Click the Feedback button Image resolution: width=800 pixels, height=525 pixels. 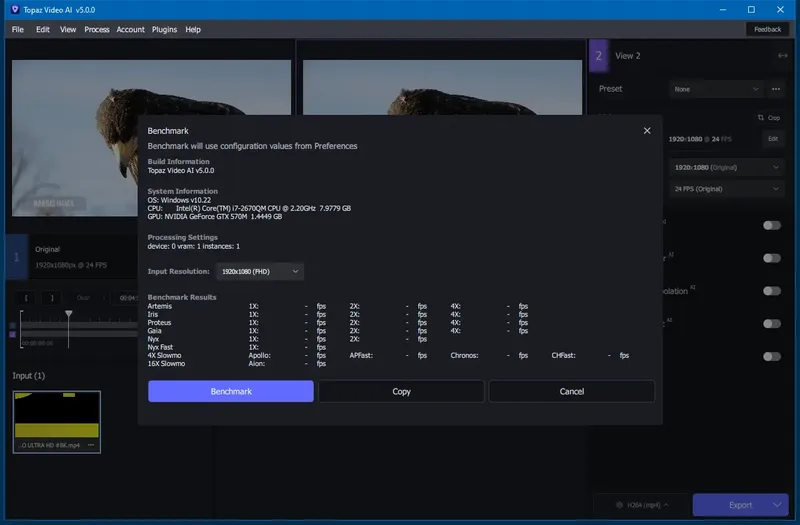click(767, 30)
